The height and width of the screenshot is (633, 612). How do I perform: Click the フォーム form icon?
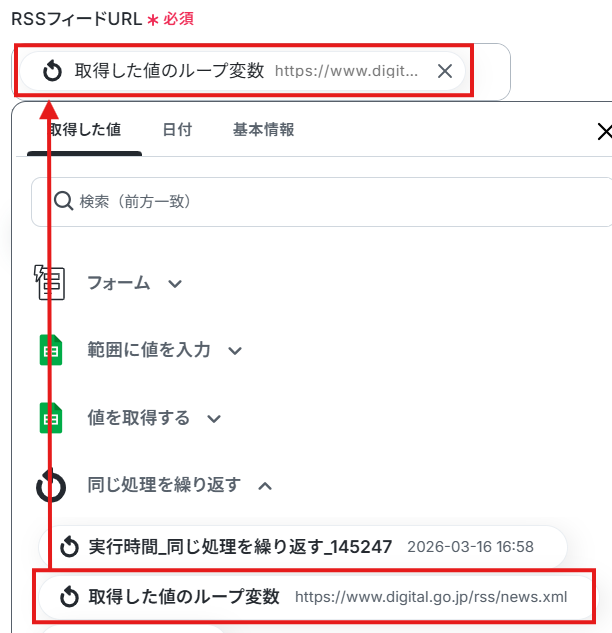49,283
